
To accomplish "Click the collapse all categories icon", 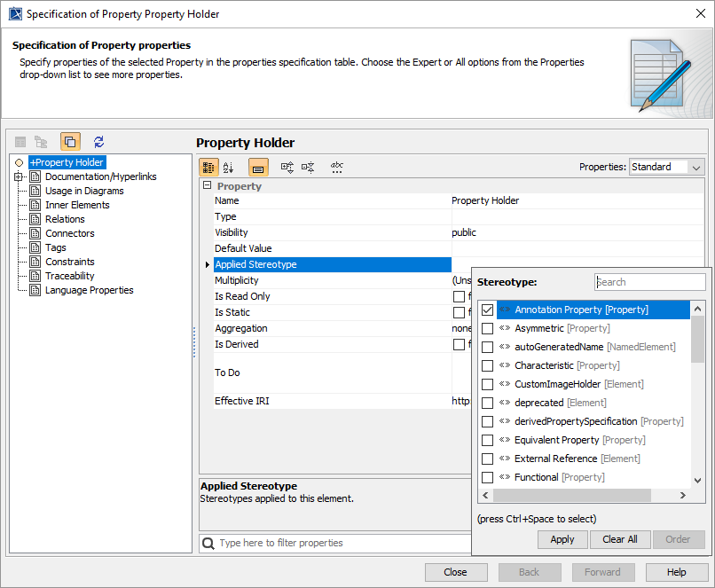I will click(308, 167).
